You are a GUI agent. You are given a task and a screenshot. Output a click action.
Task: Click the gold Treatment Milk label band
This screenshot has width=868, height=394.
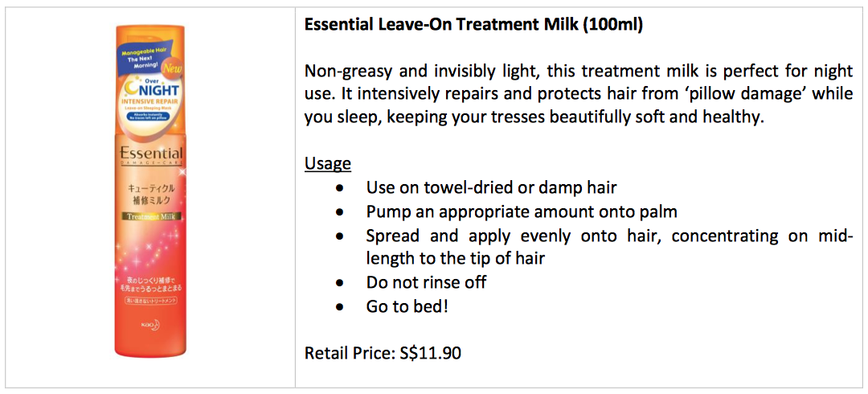pos(149,218)
